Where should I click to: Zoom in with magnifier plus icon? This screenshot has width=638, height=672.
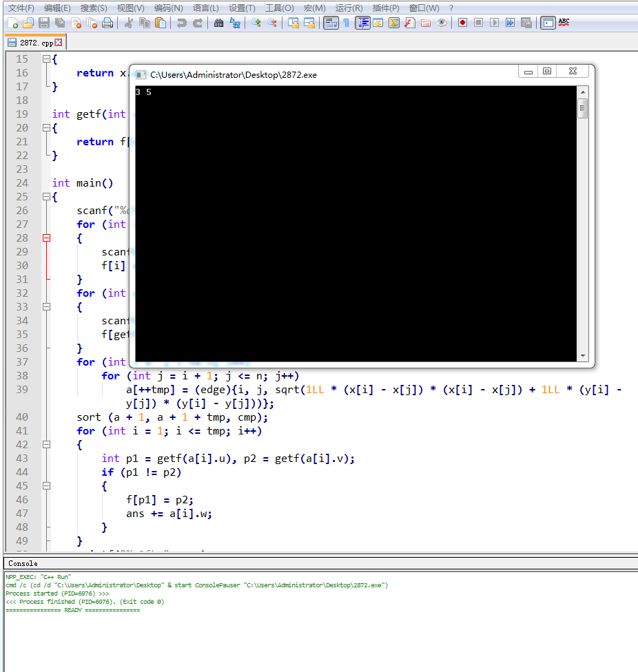256,23
